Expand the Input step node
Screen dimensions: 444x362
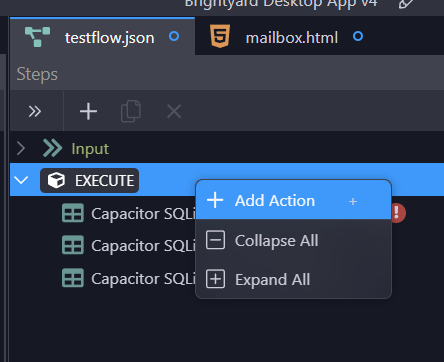(x=21, y=148)
